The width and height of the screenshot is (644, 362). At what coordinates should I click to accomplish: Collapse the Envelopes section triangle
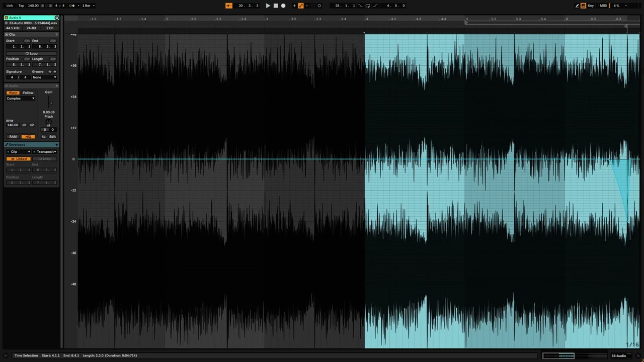(56, 145)
